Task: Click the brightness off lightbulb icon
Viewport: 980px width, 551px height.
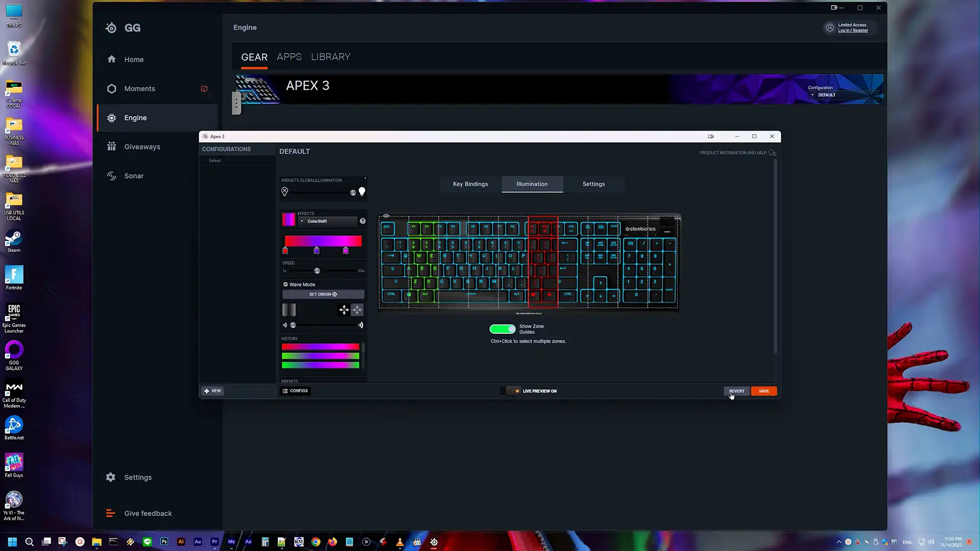Action: pyautogui.click(x=285, y=191)
